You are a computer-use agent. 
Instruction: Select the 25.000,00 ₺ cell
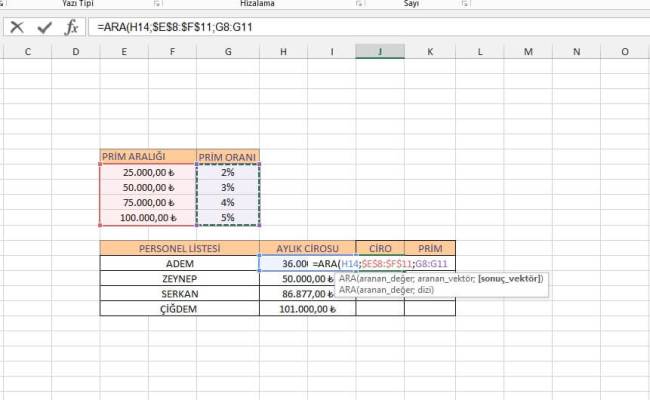pyautogui.click(x=148, y=172)
